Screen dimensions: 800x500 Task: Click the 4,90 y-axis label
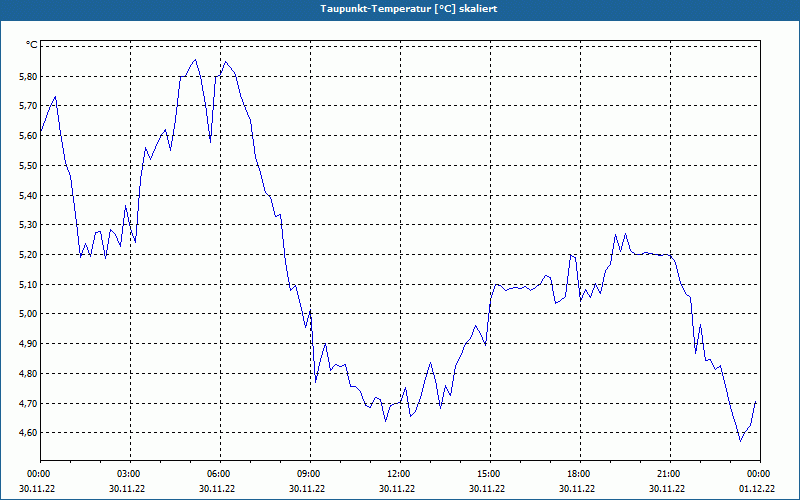coord(28,344)
